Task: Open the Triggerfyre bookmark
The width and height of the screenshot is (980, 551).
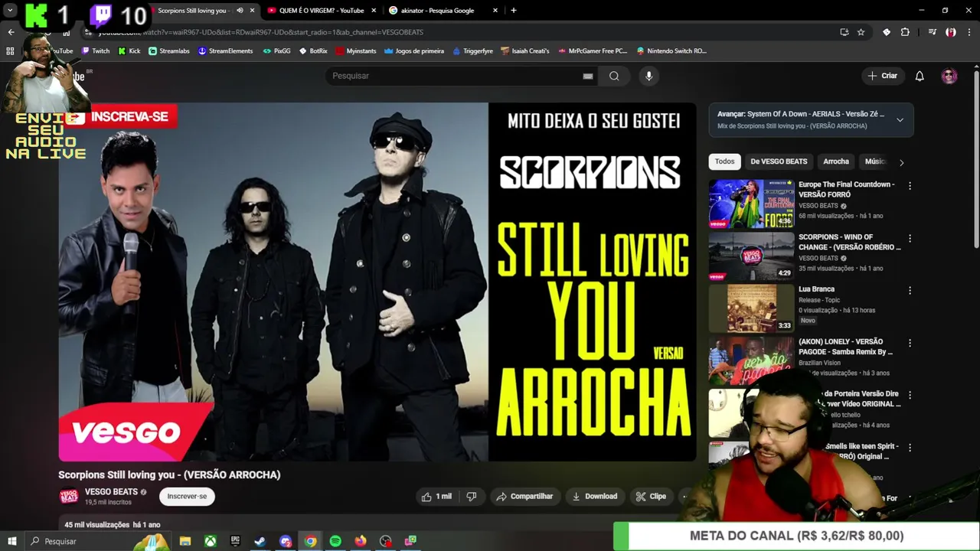Action: click(472, 51)
